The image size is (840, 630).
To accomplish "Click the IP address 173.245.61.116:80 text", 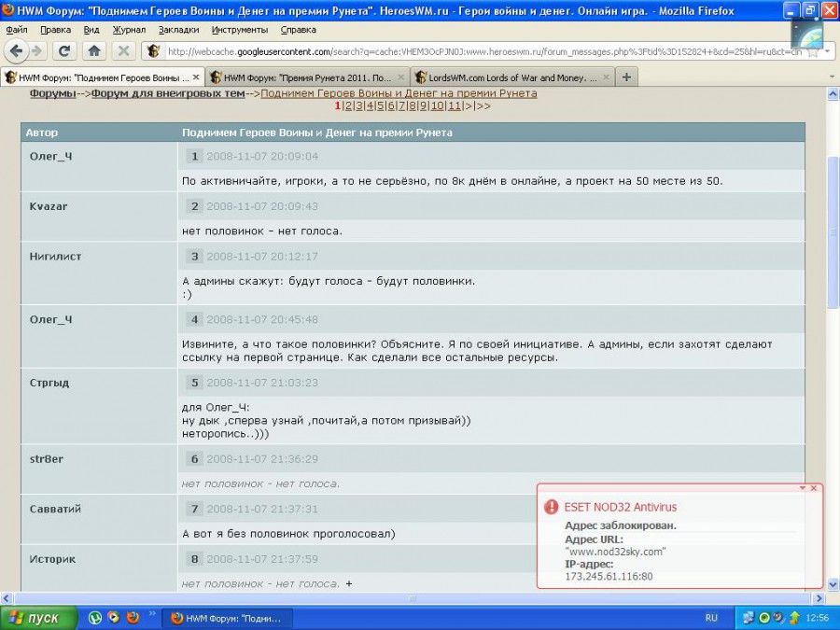I will pos(609,577).
